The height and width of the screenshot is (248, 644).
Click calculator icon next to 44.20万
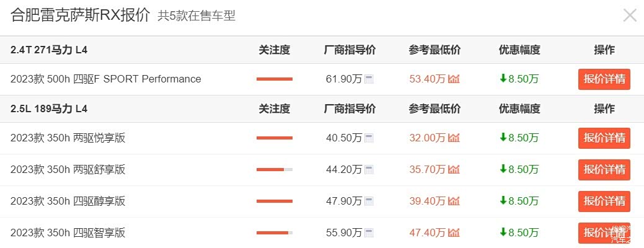369,169
